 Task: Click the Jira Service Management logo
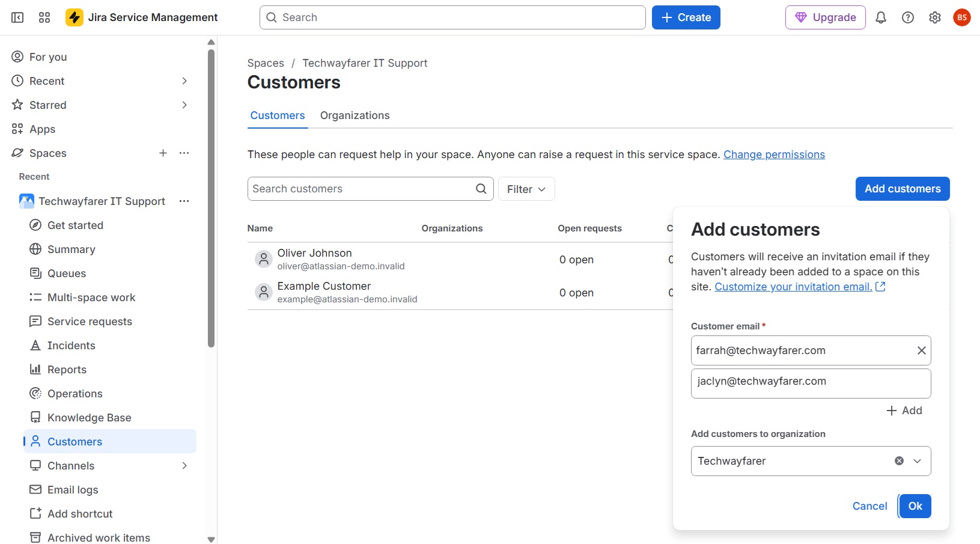(142, 17)
